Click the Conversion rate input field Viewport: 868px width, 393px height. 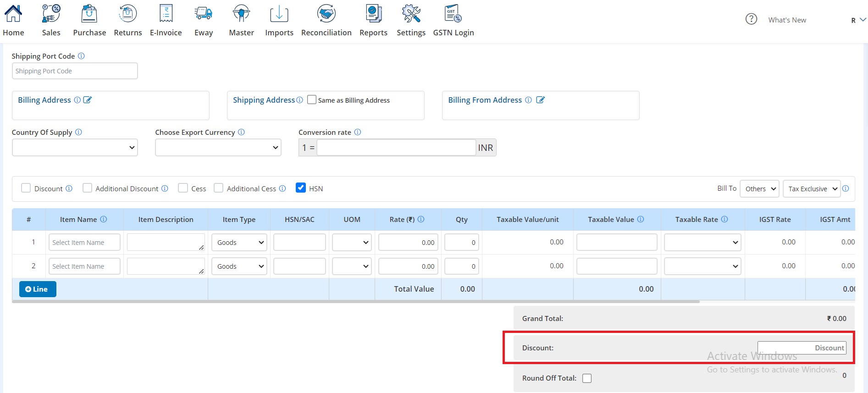[396, 148]
